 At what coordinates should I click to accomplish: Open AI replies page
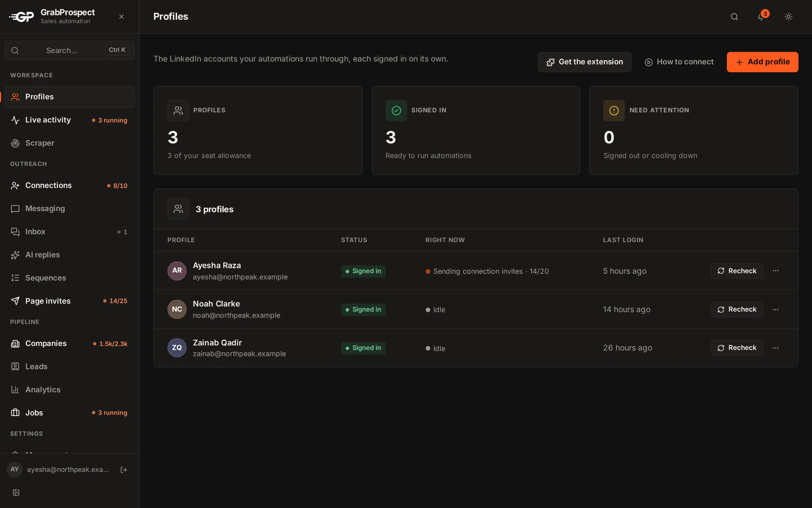click(69, 255)
